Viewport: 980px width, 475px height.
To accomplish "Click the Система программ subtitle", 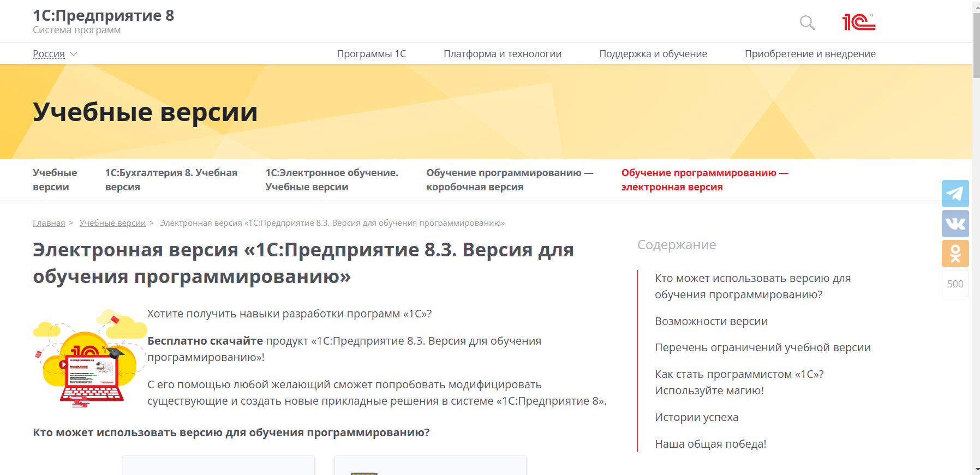I will (x=77, y=30).
